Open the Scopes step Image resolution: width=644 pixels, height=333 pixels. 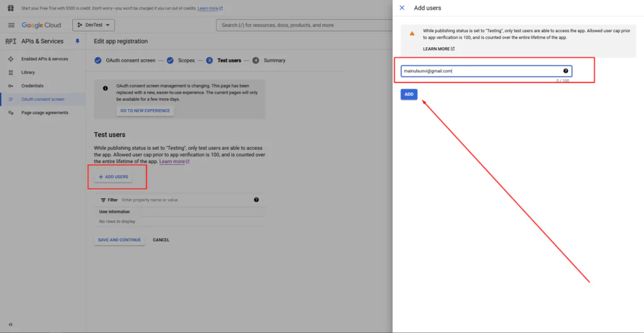[186, 60]
